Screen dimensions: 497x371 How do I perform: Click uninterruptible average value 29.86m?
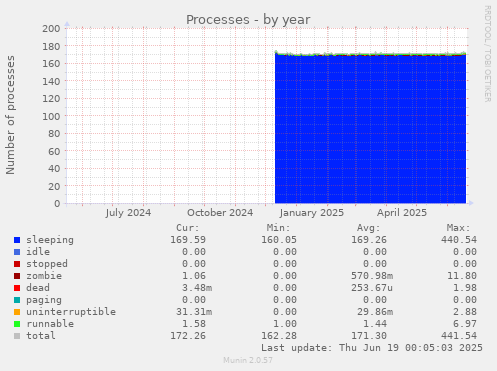click(375, 312)
